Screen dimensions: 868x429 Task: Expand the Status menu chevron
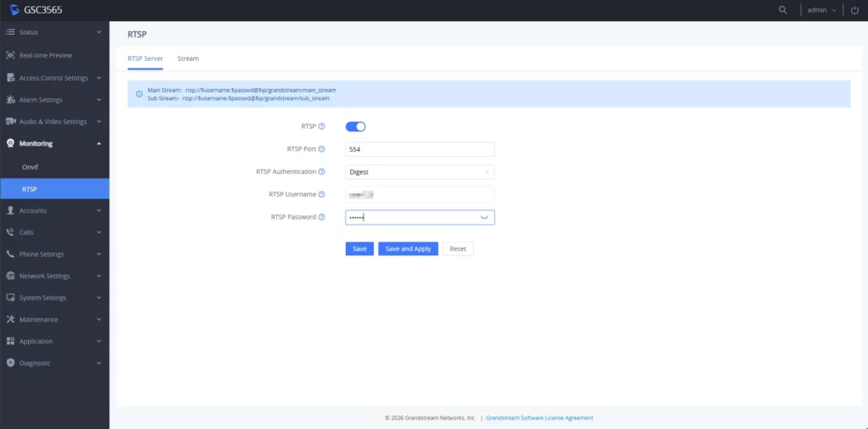tap(99, 32)
